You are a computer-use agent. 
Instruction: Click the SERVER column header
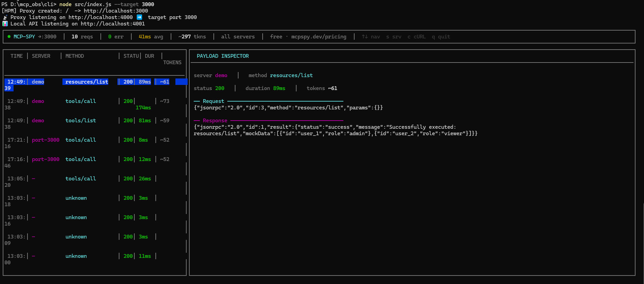point(41,56)
